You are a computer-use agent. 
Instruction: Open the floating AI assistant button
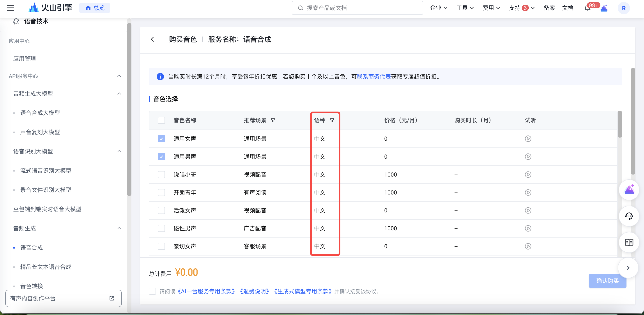point(629,190)
